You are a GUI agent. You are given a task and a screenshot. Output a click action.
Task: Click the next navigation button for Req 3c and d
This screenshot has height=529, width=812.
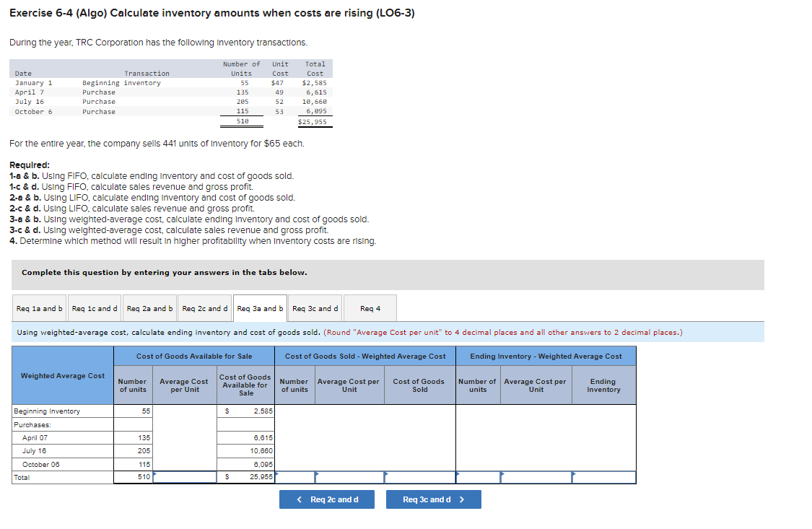[433, 499]
